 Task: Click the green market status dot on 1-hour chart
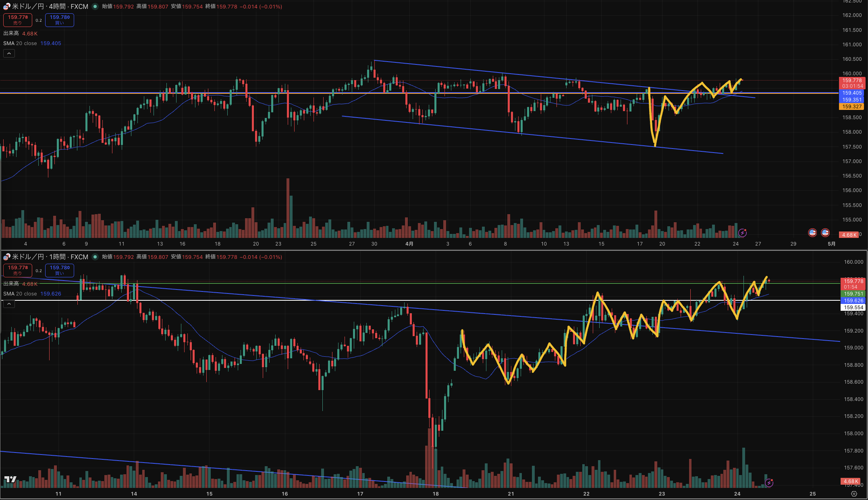[x=95, y=257]
